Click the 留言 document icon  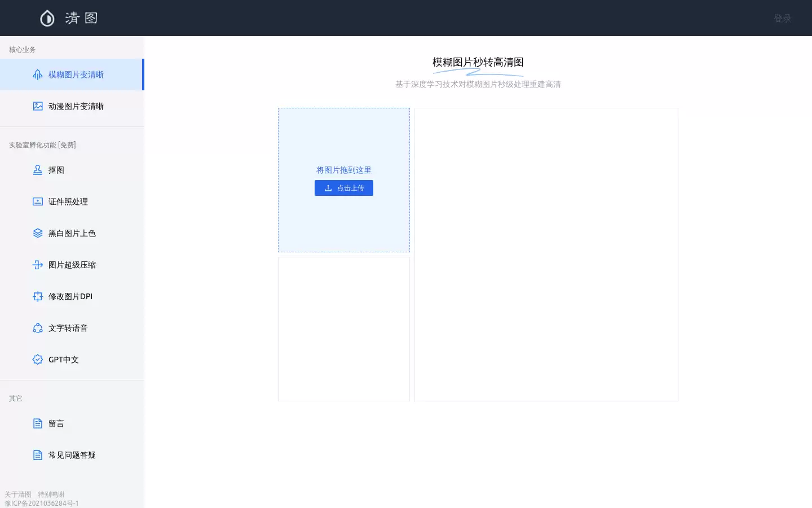38,423
